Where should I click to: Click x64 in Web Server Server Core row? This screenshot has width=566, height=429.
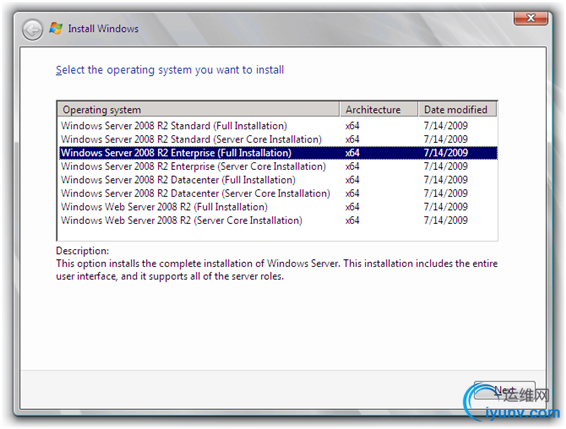[352, 220]
